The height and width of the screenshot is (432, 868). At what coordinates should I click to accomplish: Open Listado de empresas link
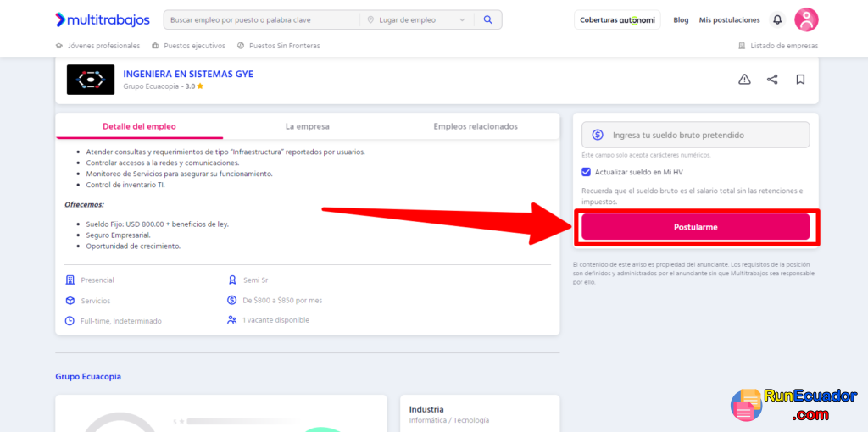[x=784, y=46]
